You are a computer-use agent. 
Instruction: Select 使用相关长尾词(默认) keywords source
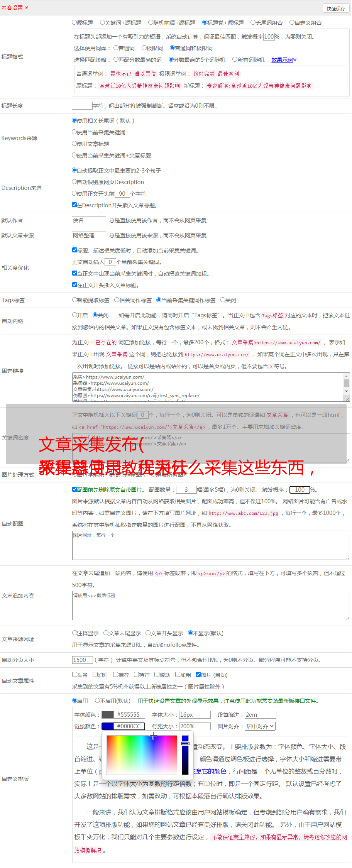(x=74, y=120)
